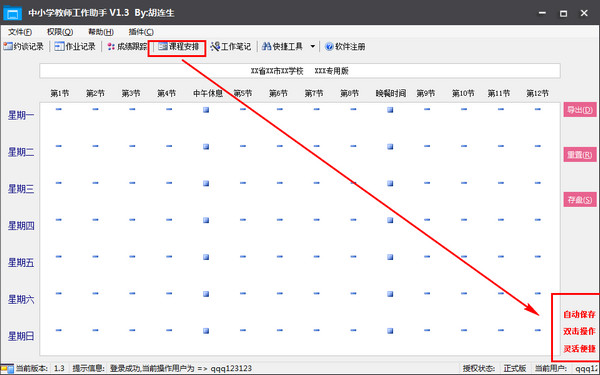The image size is (600, 375).
Task: Select 星期五 第12节 cell marker
Action: (538, 256)
